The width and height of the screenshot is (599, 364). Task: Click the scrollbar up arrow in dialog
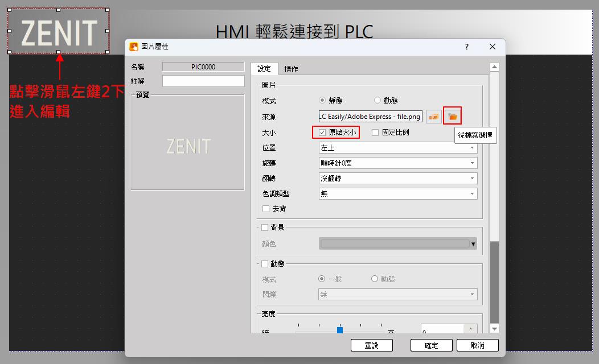(494, 67)
